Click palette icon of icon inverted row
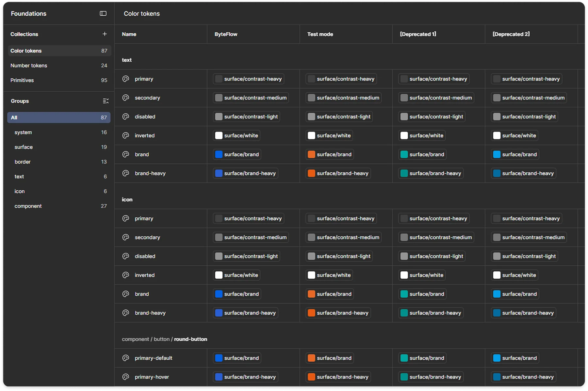 (x=126, y=275)
